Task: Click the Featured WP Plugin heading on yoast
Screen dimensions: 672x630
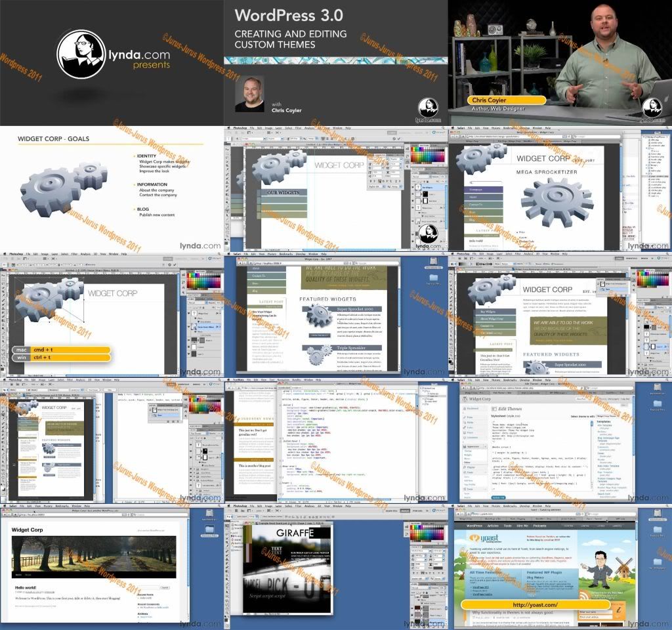Action: point(543,572)
